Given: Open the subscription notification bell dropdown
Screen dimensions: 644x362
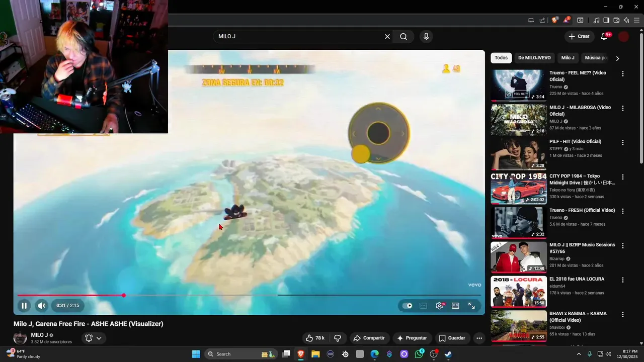Looking at the screenshot, I should tap(94, 338).
